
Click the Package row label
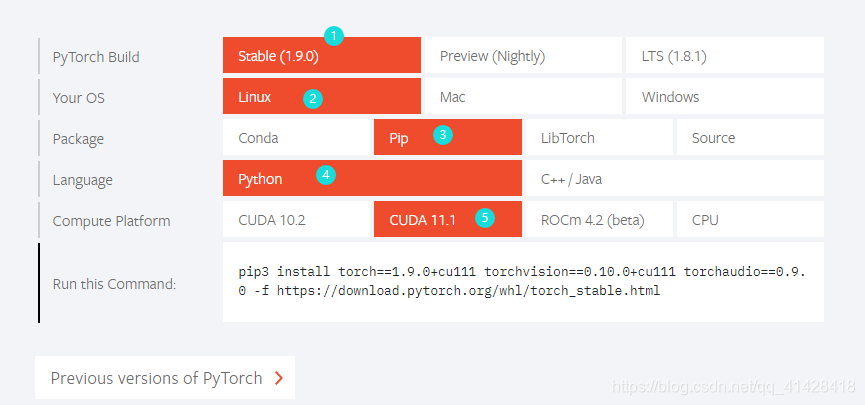pos(78,139)
